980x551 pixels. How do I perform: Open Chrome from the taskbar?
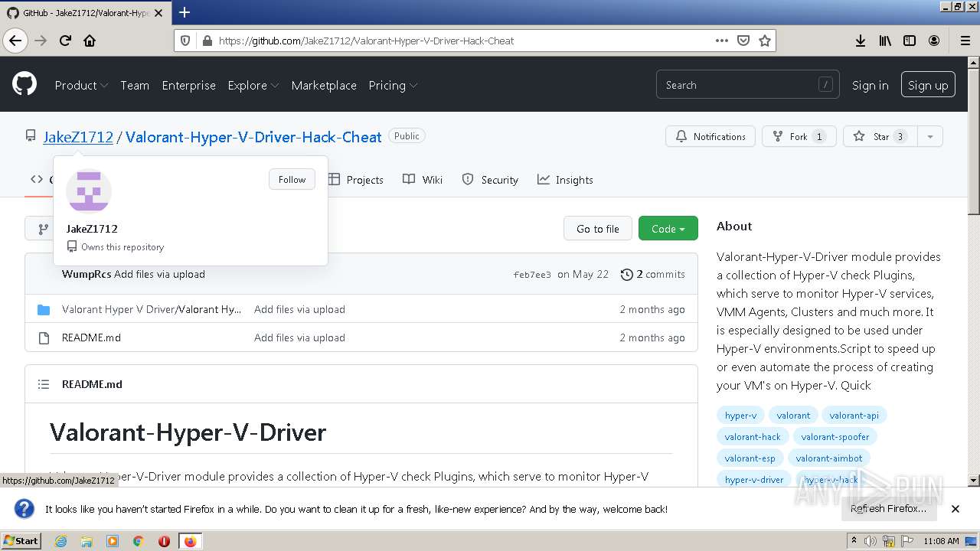coord(138,541)
